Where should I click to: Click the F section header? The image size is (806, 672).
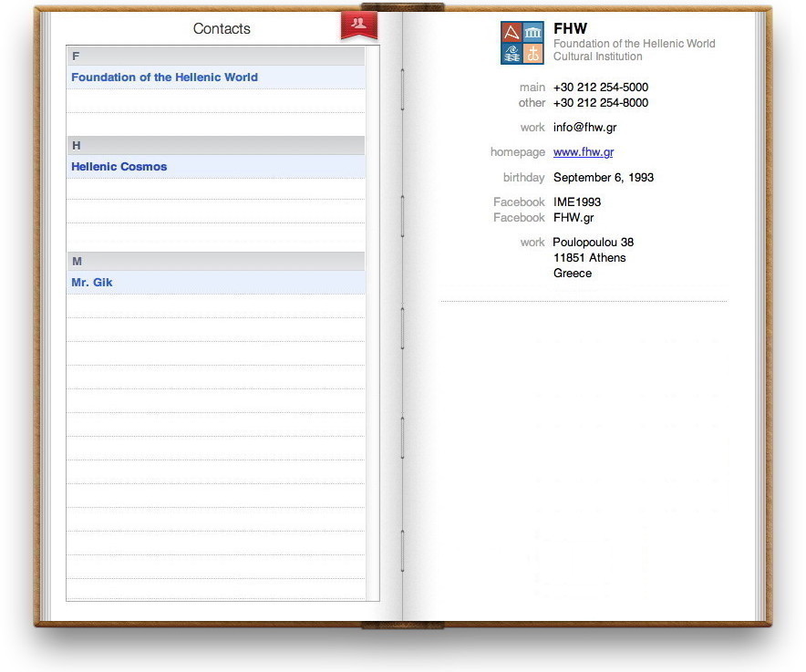[216, 56]
